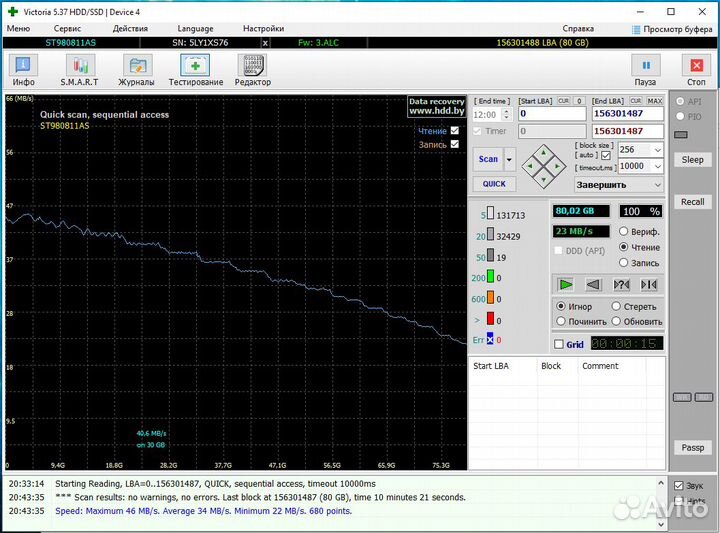Click the diamond navigation arrow pad
This screenshot has width=720, height=533.
point(544,166)
